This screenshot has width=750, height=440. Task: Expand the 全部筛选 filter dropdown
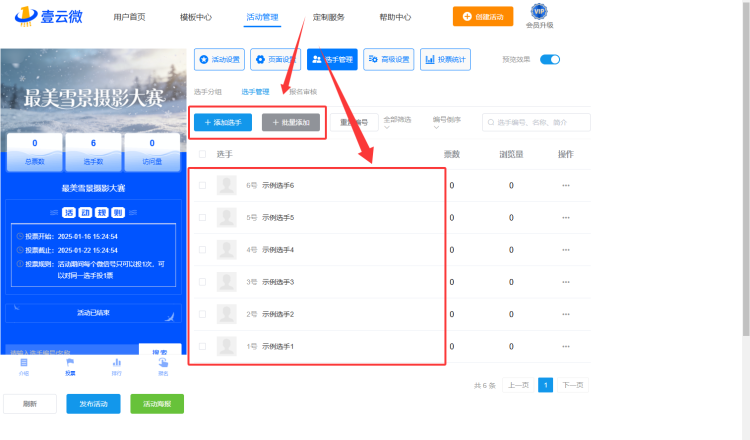pyautogui.click(x=397, y=122)
